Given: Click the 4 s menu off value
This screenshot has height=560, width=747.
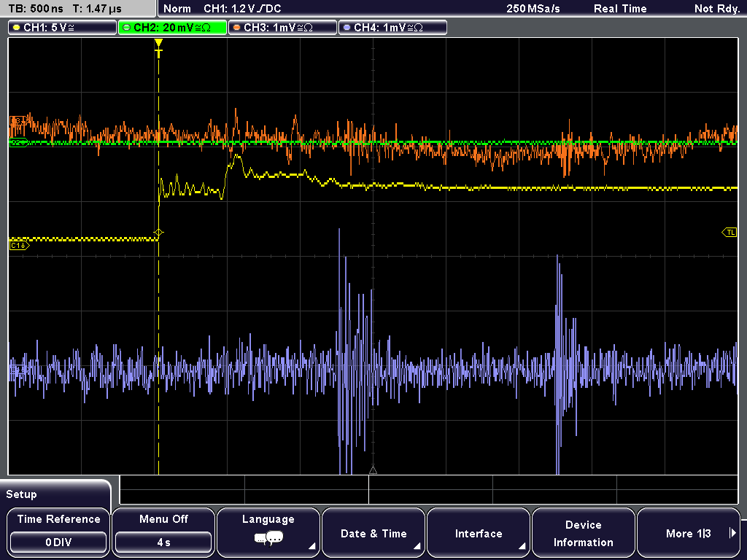Looking at the screenshot, I should (x=163, y=542).
